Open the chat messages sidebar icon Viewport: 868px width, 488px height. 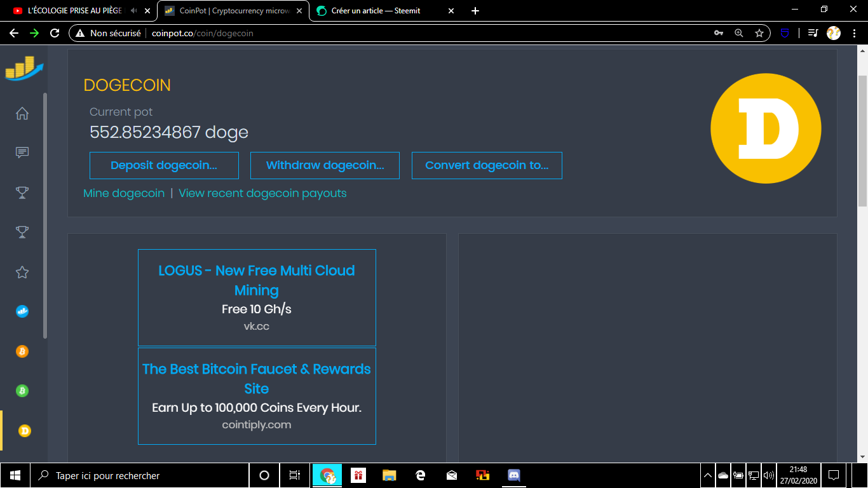coord(22,153)
